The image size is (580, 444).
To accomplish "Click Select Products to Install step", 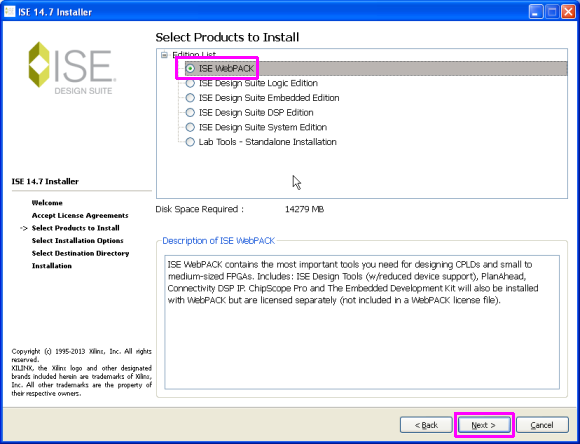I will pyautogui.click(x=75, y=228).
